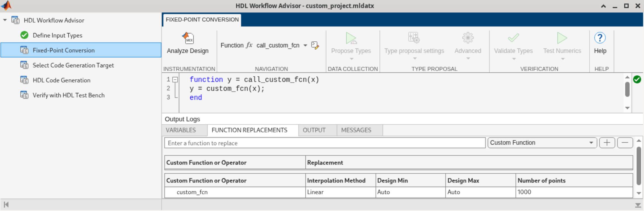Click the editor scrollbar up arrow
644x211 pixels.
627,77
